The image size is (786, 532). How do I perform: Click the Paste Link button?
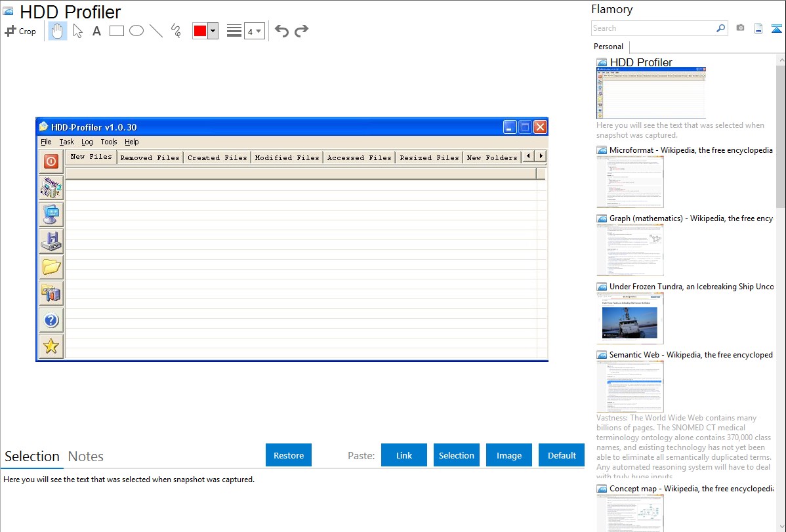(x=404, y=455)
